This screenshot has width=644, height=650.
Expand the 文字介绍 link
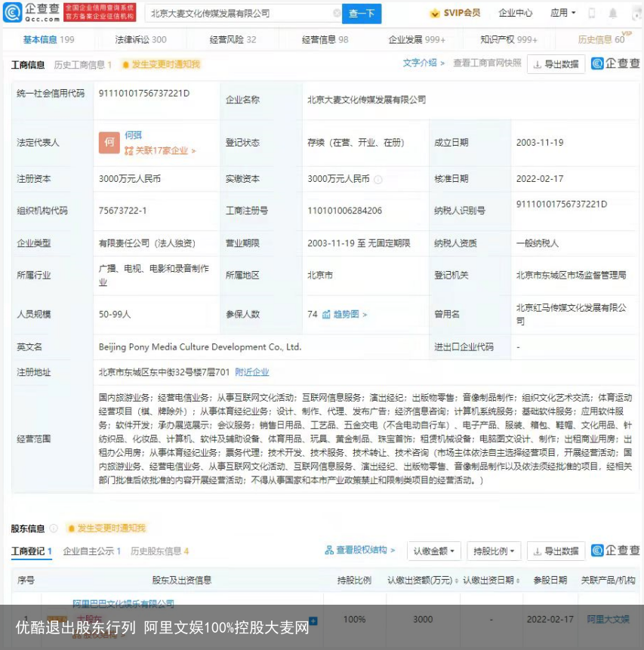click(424, 63)
